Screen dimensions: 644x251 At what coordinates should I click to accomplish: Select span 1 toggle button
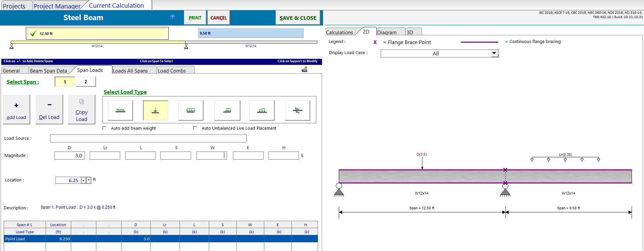65,82
